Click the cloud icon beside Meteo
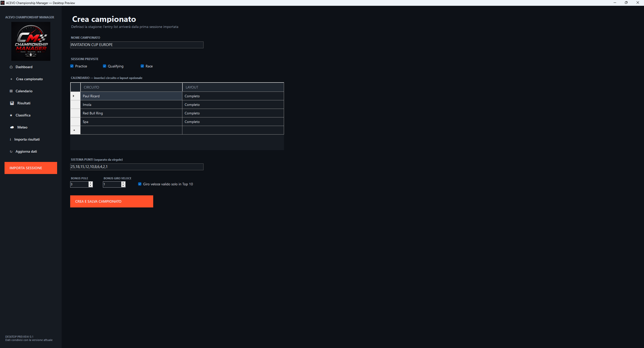The width and height of the screenshot is (644, 348). 12,127
